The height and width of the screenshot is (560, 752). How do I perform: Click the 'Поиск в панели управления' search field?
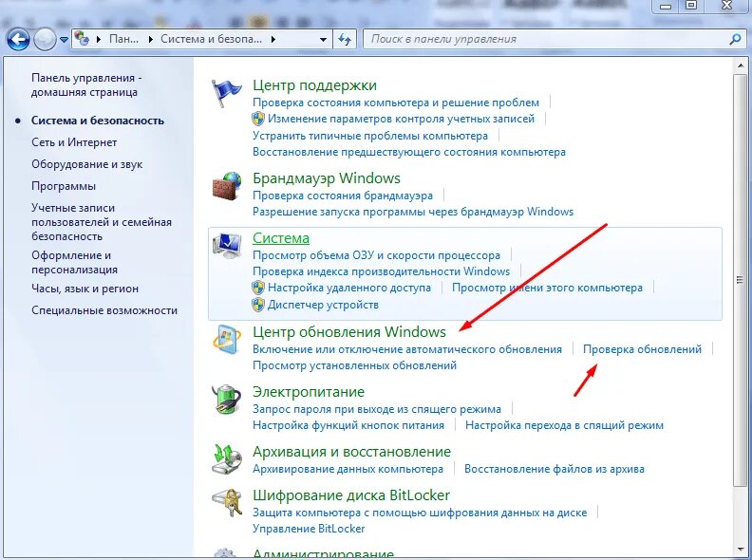tap(547, 39)
